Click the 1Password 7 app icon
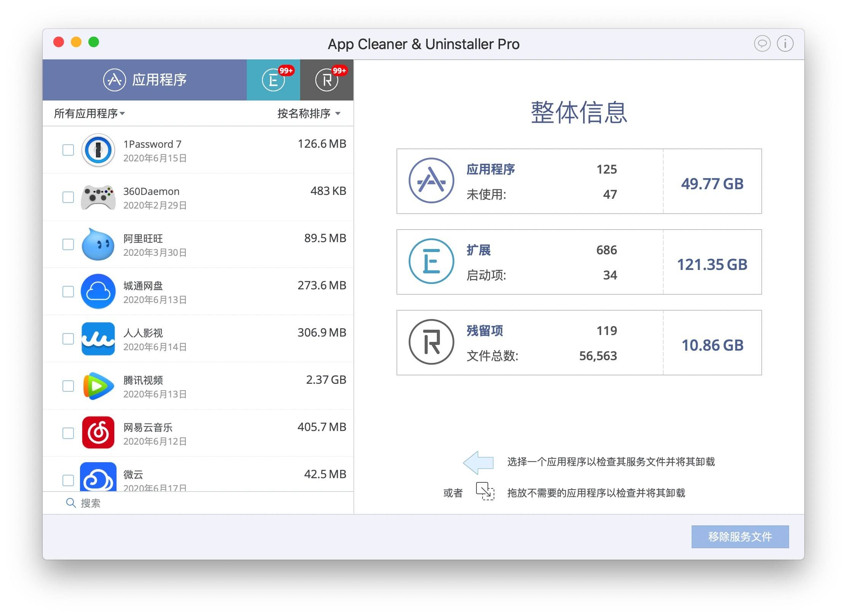 tap(98, 150)
